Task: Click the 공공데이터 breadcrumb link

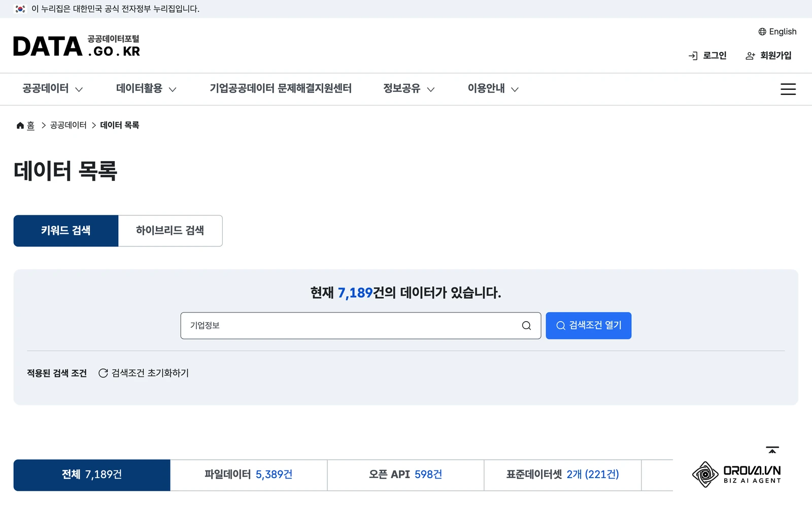Action: coord(69,125)
